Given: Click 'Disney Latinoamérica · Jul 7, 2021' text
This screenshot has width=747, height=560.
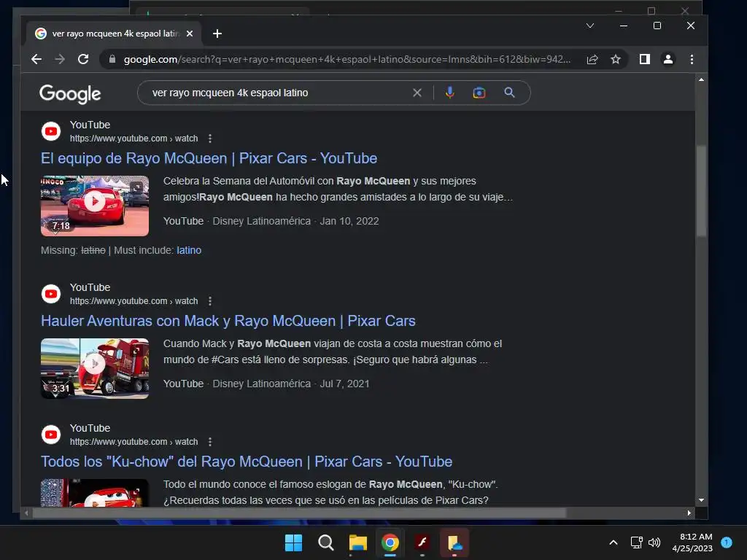Looking at the screenshot, I should [x=290, y=384].
